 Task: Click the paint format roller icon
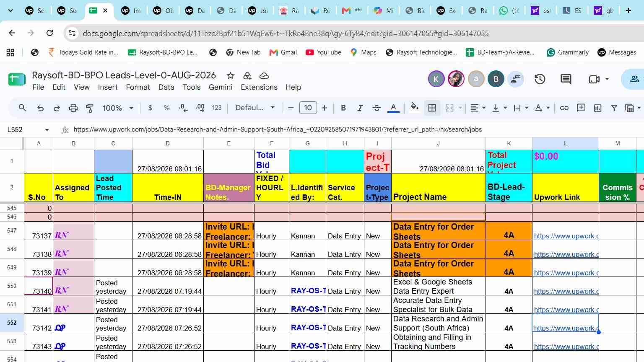(x=90, y=108)
